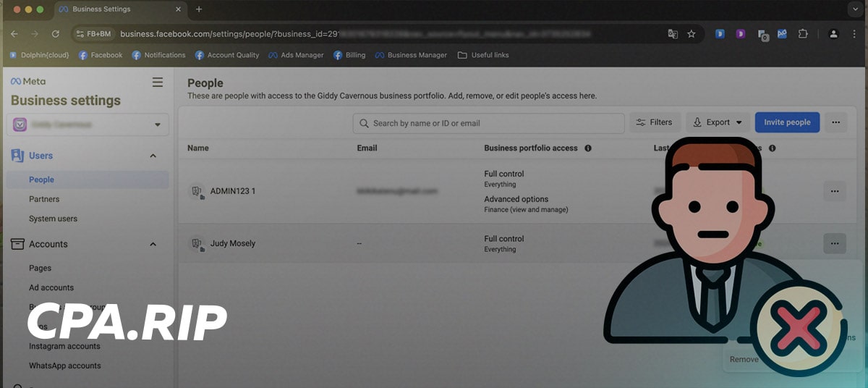The height and width of the screenshot is (388, 868).
Task: Open the Chrome extensions puzzle icon
Action: [803, 34]
